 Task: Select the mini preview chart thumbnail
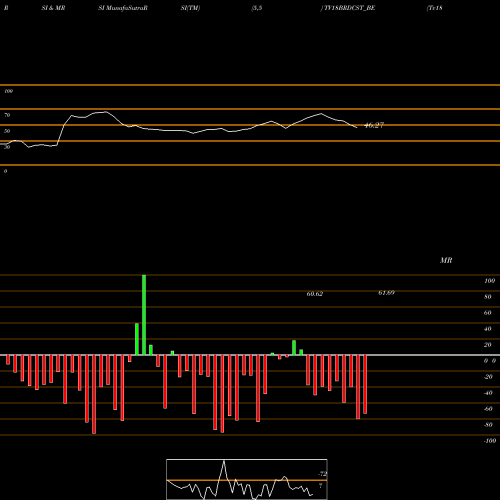tap(247, 479)
